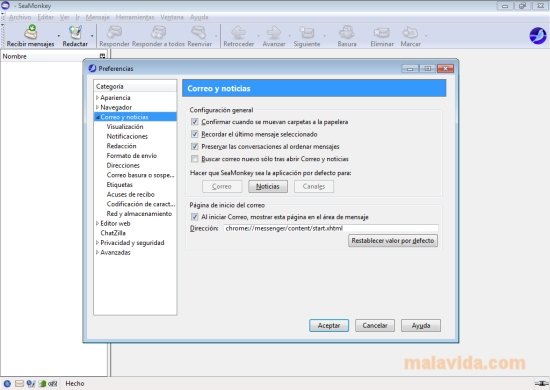
Task: Toggle Preservar las conversaciones al ordenar checkbox
Action: click(x=195, y=146)
